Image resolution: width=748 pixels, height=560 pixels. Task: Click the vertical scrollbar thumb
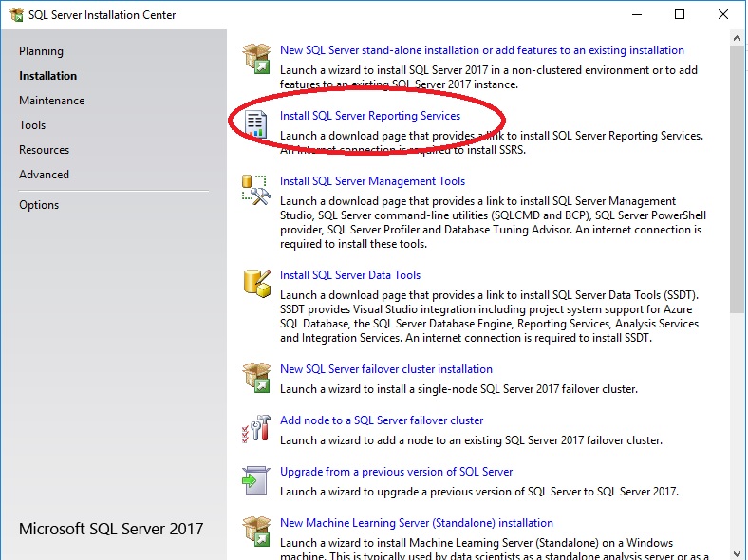[737, 179]
